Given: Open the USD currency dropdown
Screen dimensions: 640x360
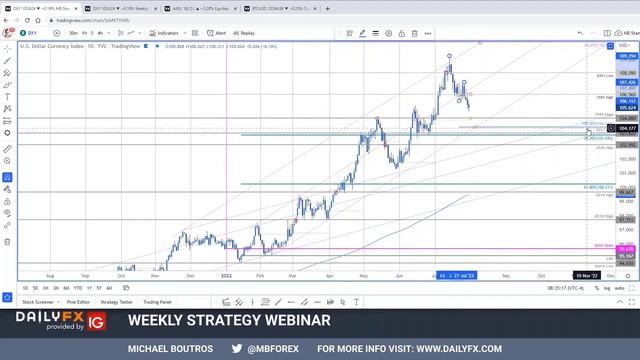Looking at the screenshot, I should click(624, 45).
